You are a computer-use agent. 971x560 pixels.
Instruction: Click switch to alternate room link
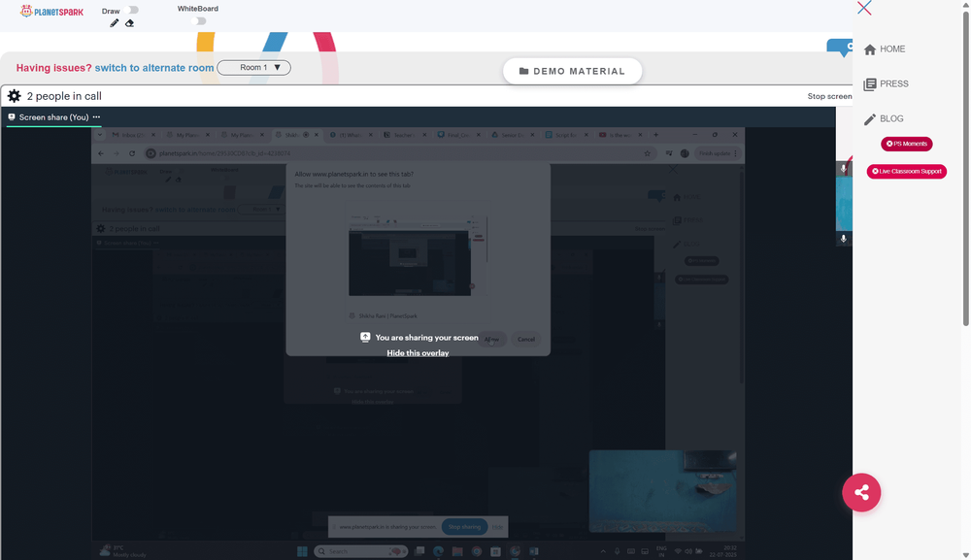[154, 68]
